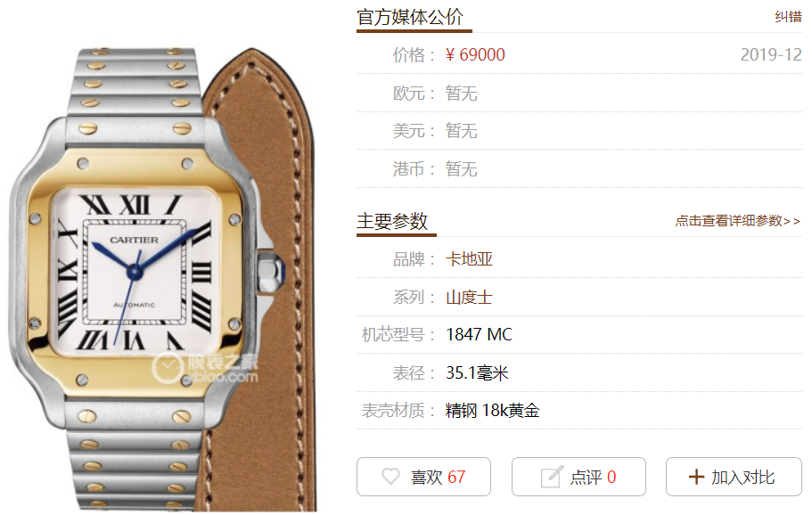Screen dimensions: 812x515
Task: Open brand link 卡地亚
Action: pyautogui.click(x=469, y=258)
